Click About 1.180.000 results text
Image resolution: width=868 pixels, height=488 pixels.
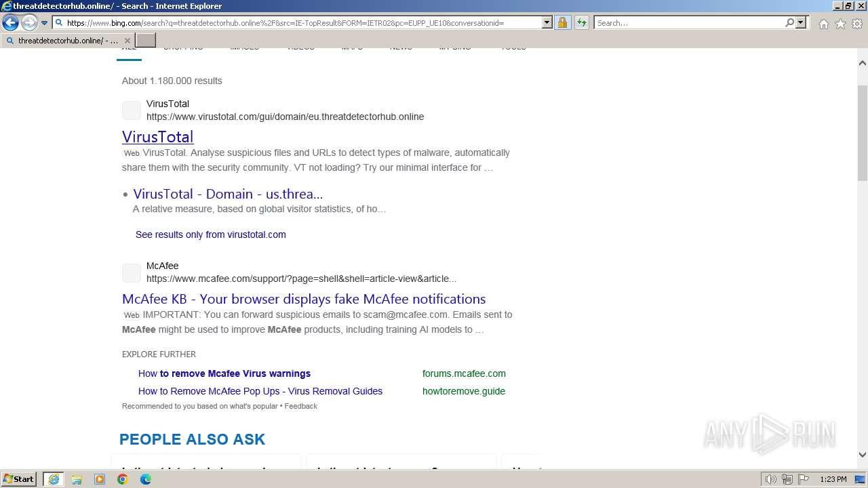[172, 81]
